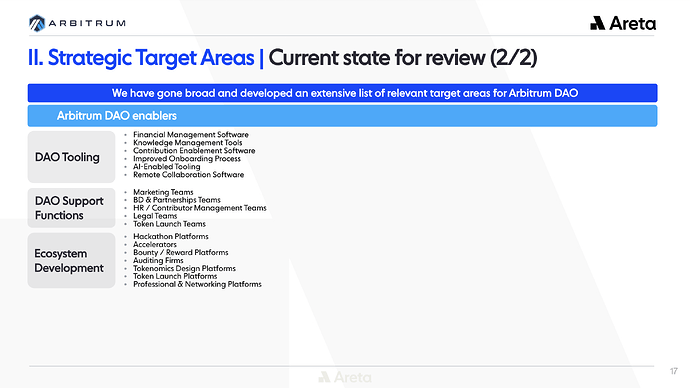The height and width of the screenshot is (388, 690).
Task: Click the Arbitrum DAO enablers header bar
Action: pos(342,116)
